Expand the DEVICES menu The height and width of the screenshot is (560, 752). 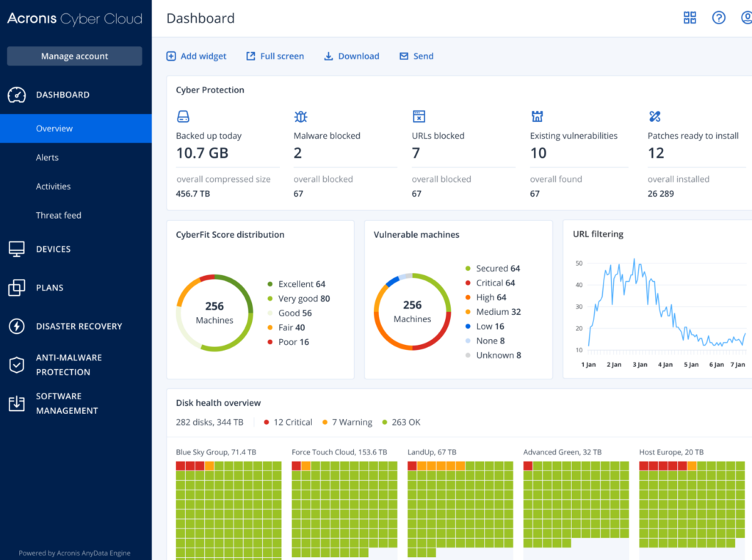click(53, 250)
